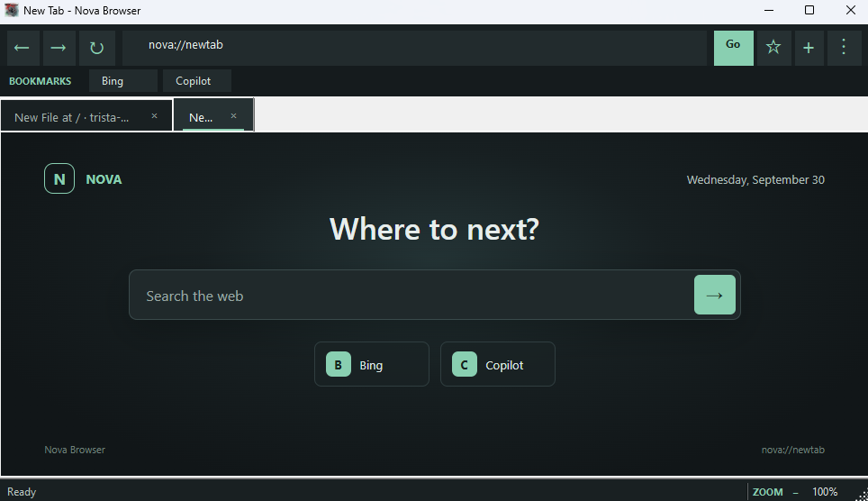Viewport: 868px width, 501px height.
Task: Click the Nova N logo icon
Action: pos(59,178)
